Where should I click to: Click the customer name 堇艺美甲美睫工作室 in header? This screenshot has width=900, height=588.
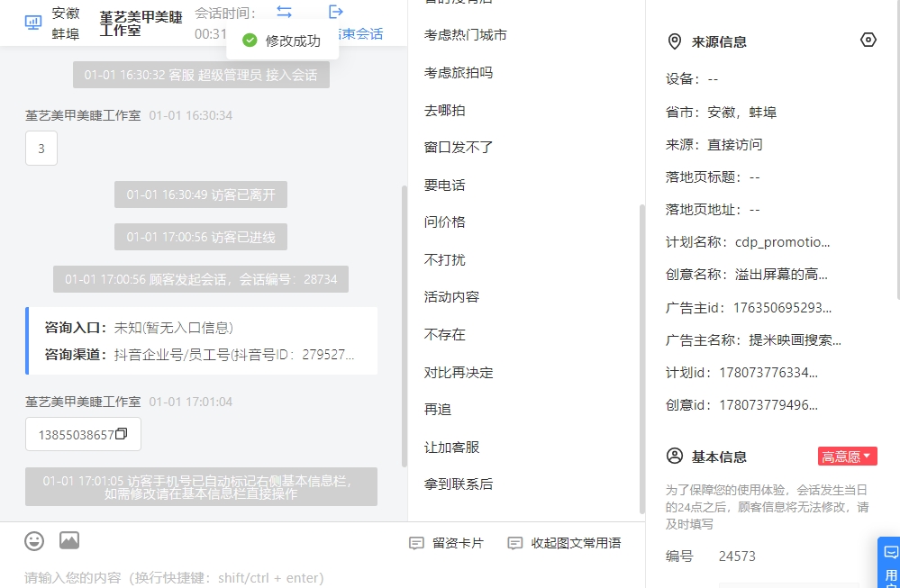(141, 23)
